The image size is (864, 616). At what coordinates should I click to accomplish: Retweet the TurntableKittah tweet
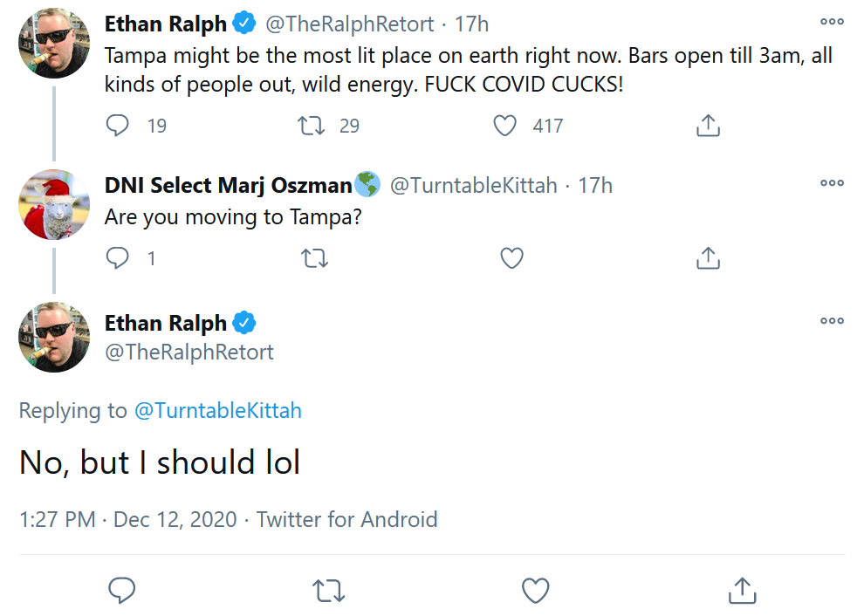(315, 258)
